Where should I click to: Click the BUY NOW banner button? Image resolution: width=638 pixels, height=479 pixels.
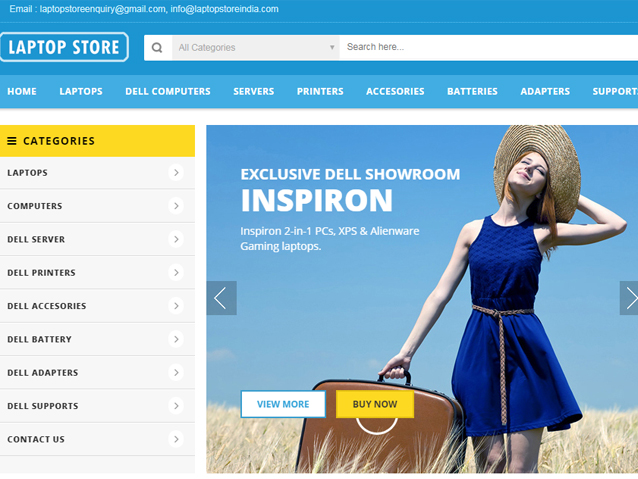[375, 404]
